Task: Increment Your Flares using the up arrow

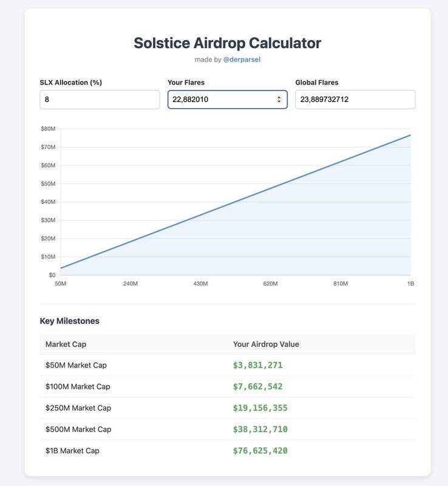Action: (279, 97)
